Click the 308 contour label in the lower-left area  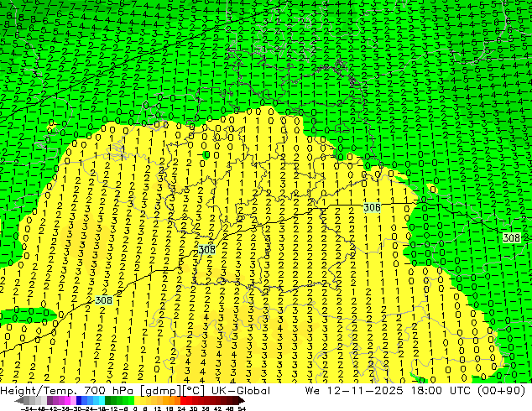[104, 300]
